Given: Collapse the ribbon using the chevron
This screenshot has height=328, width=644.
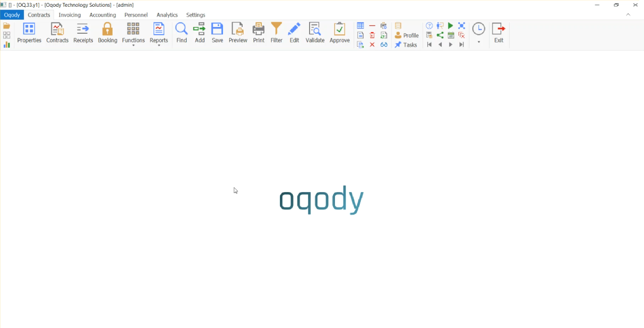Looking at the screenshot, I should 628,15.
